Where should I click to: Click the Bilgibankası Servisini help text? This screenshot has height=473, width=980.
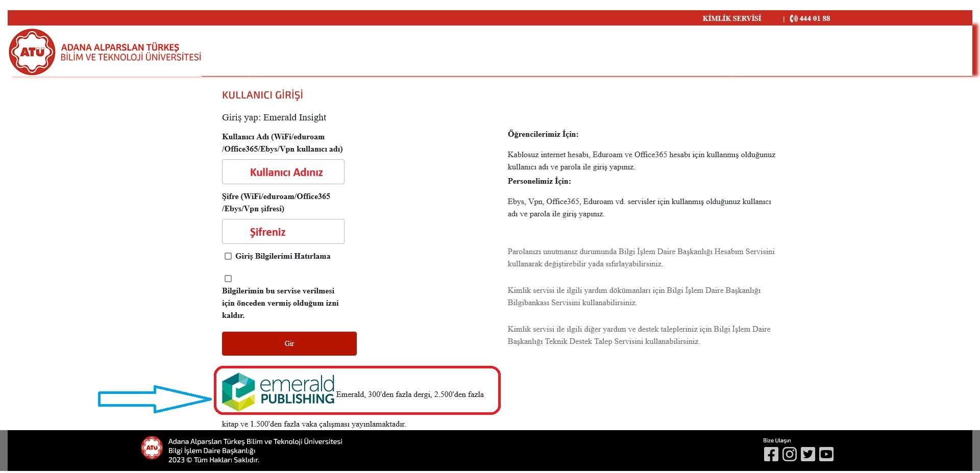pyautogui.click(x=634, y=296)
